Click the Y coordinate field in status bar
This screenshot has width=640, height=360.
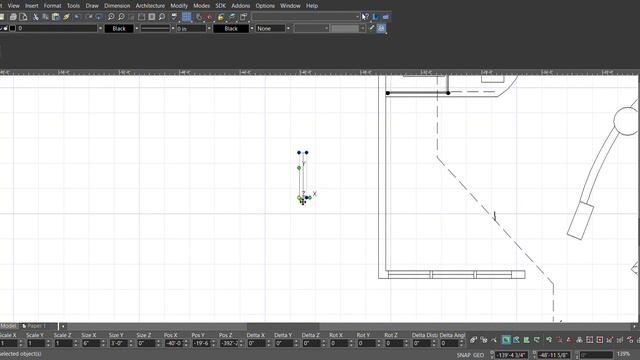coord(554,355)
